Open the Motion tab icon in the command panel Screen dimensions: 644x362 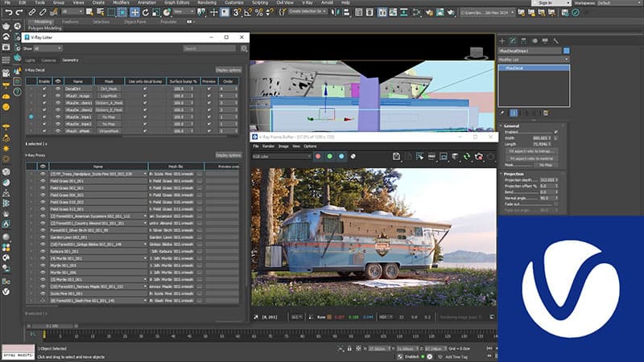(535, 41)
